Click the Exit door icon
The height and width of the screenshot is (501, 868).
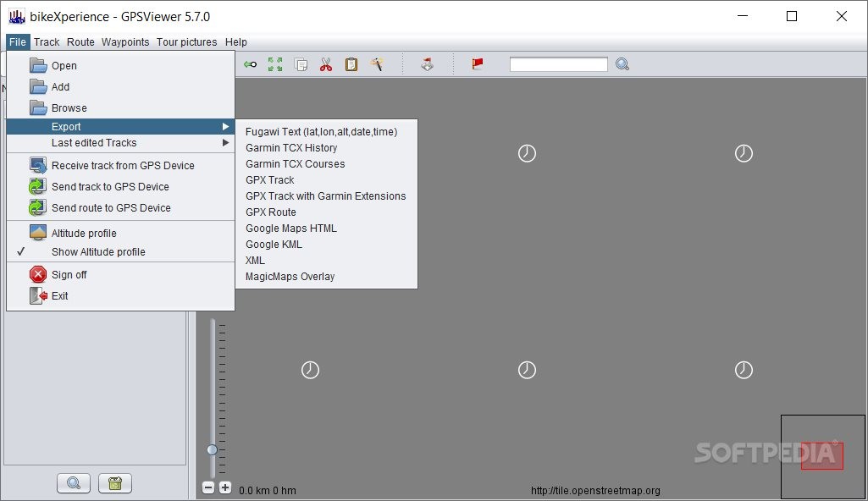pyautogui.click(x=38, y=295)
